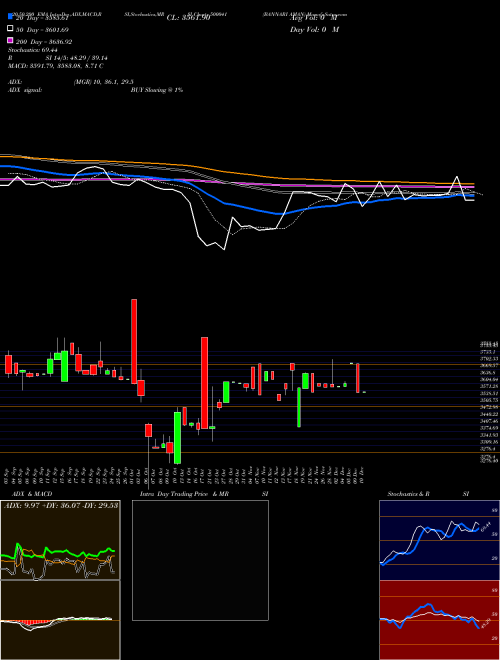Click the 'BUY Slowing @ 1%' signal text
500x660 pixels.
pyautogui.click(x=157, y=90)
